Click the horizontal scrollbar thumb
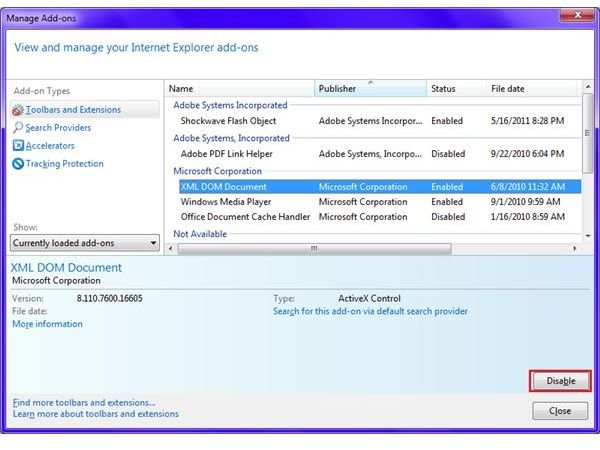Screen dimensions: 600x450 [315, 249]
